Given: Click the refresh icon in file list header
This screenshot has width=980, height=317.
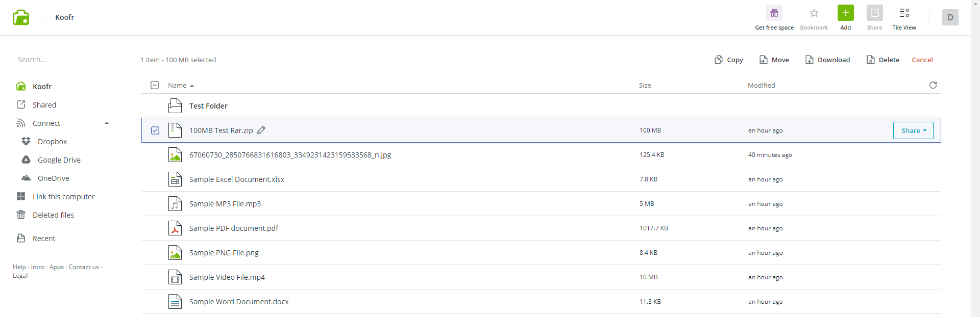Looking at the screenshot, I should click(x=933, y=85).
